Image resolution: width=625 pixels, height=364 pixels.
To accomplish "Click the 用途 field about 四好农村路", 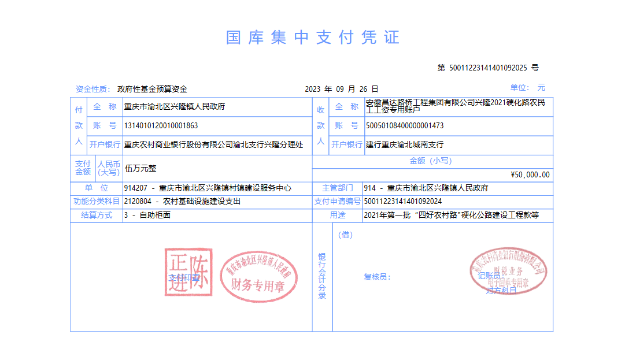I will pos(451,215).
